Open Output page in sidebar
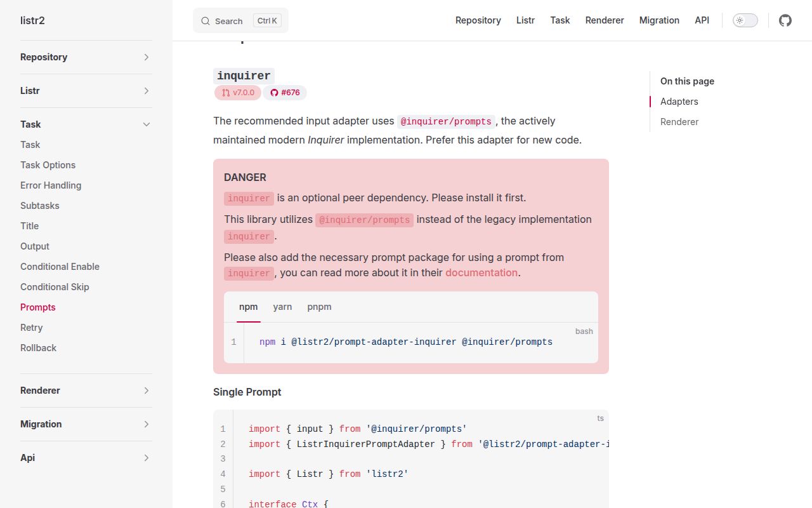 [35, 246]
